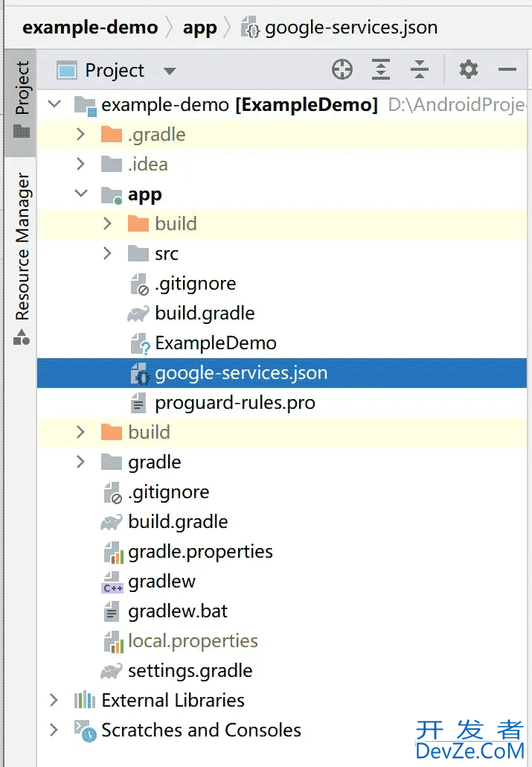Select the gradle folder name
Viewport: 532px width, 767px height.
click(x=155, y=462)
